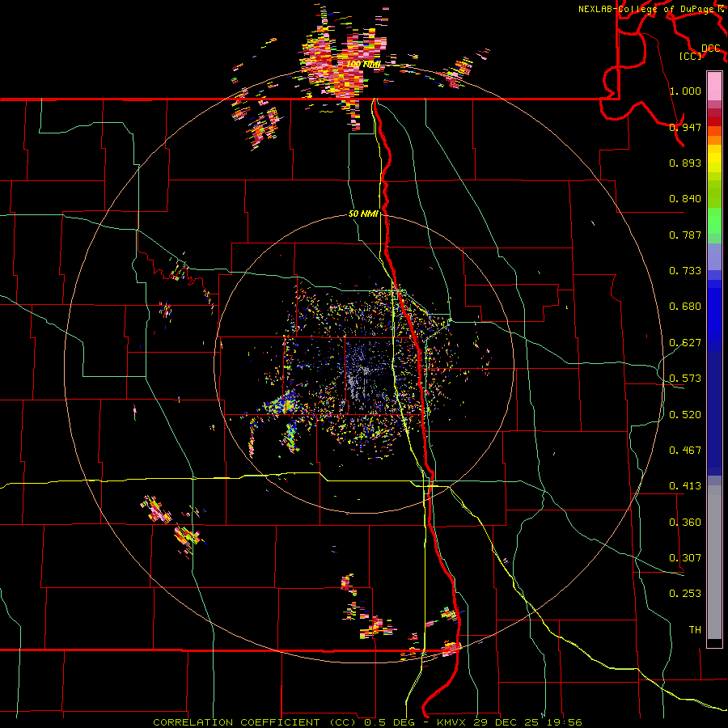Click the 50 NMI range ring label

[363, 214]
